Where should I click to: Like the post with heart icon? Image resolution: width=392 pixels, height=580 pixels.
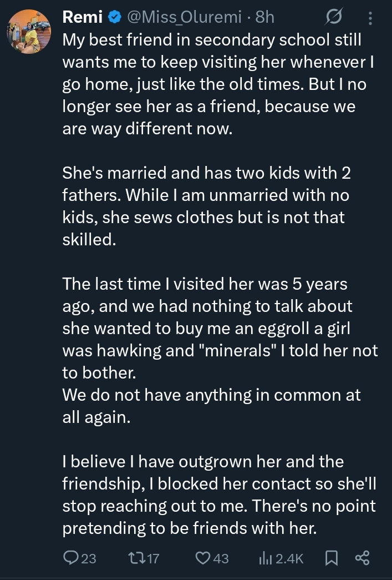coord(203,558)
